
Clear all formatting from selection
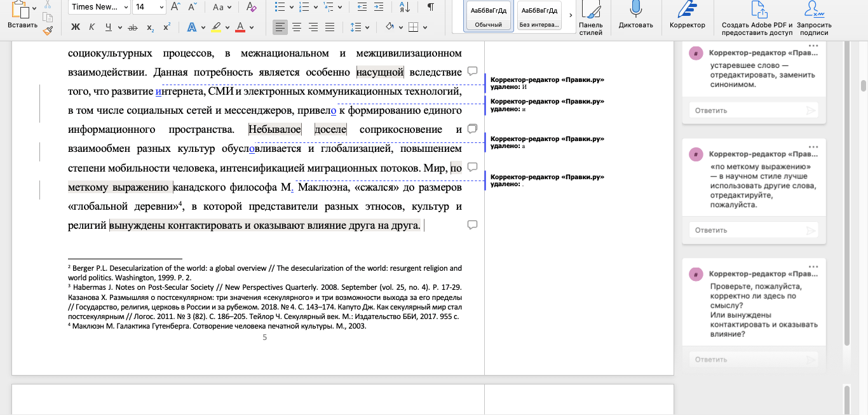(x=252, y=7)
